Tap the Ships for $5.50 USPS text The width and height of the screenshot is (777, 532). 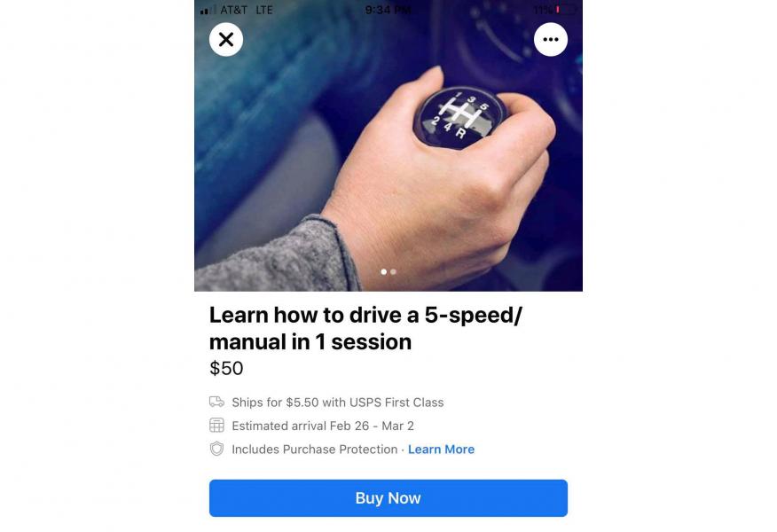[x=337, y=403]
